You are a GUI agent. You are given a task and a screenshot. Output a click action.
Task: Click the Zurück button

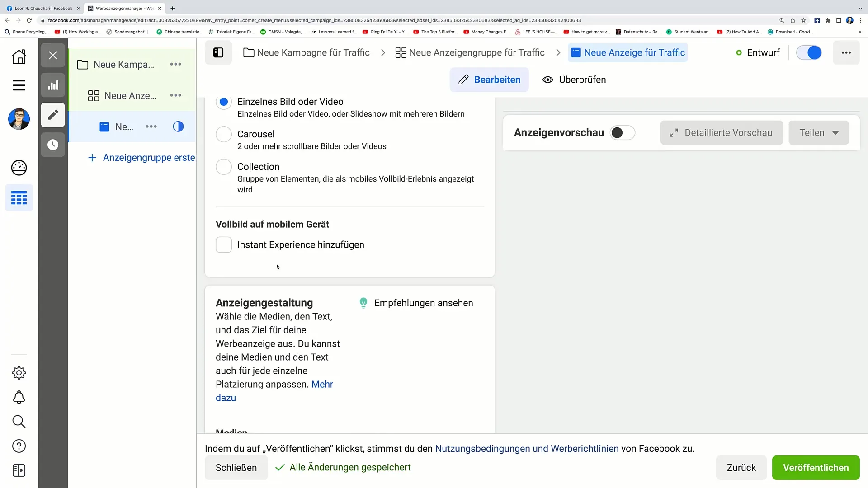pos(741,468)
